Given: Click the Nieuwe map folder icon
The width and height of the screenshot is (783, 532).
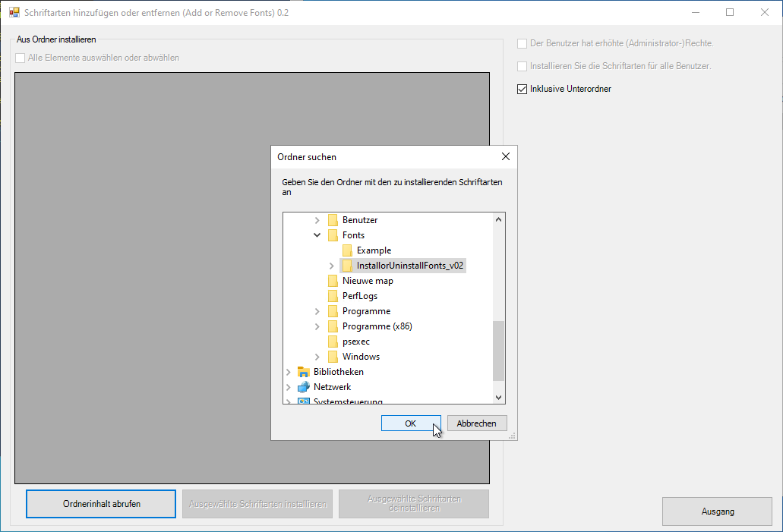Looking at the screenshot, I should [333, 281].
